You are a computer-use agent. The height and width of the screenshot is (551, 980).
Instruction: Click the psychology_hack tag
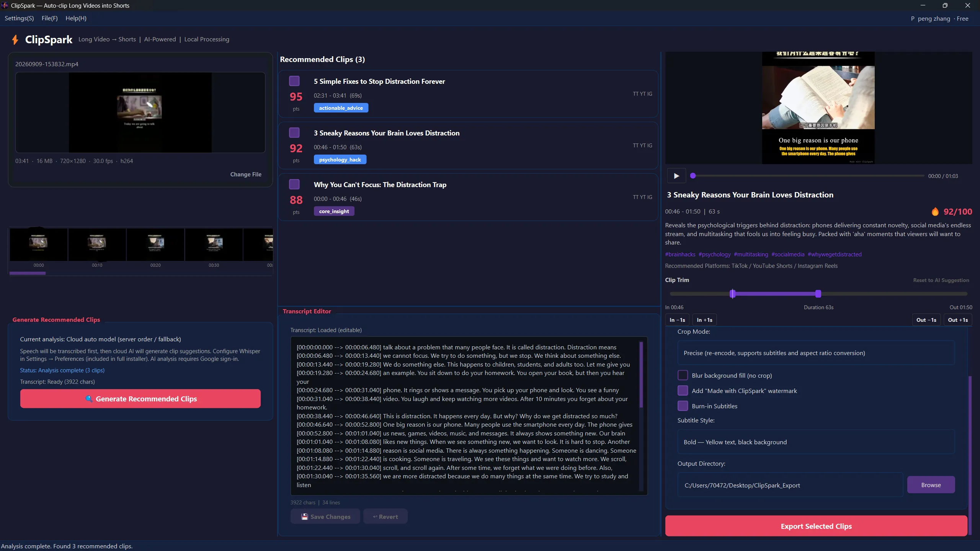click(x=340, y=160)
